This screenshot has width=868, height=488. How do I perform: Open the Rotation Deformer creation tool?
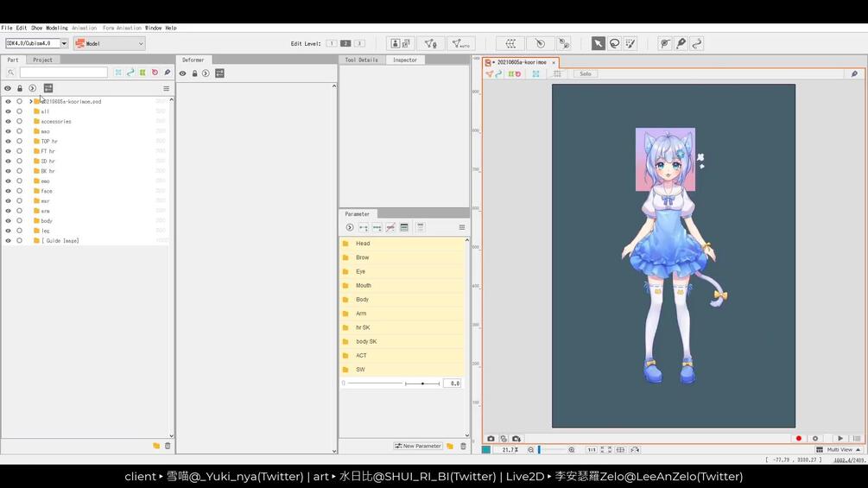pos(564,43)
